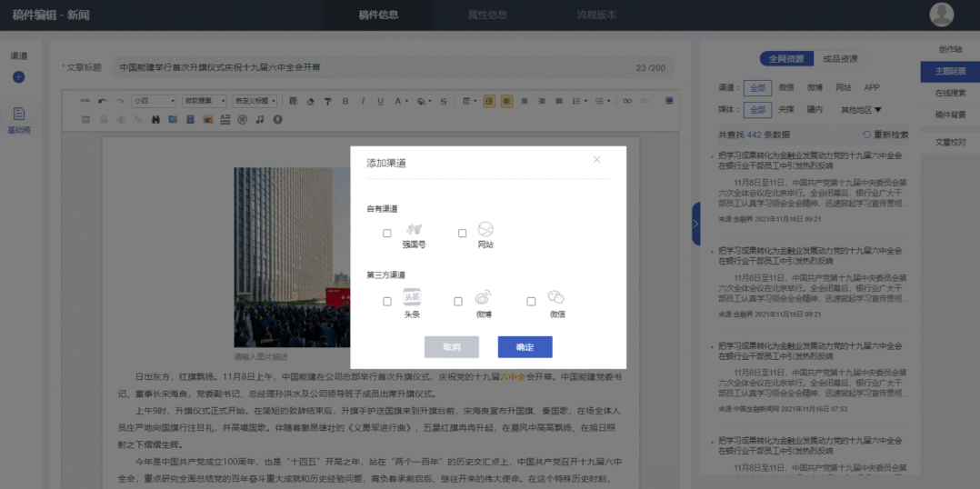980x489 pixels.
Task: Click the music note audio icon
Action: pos(260,119)
